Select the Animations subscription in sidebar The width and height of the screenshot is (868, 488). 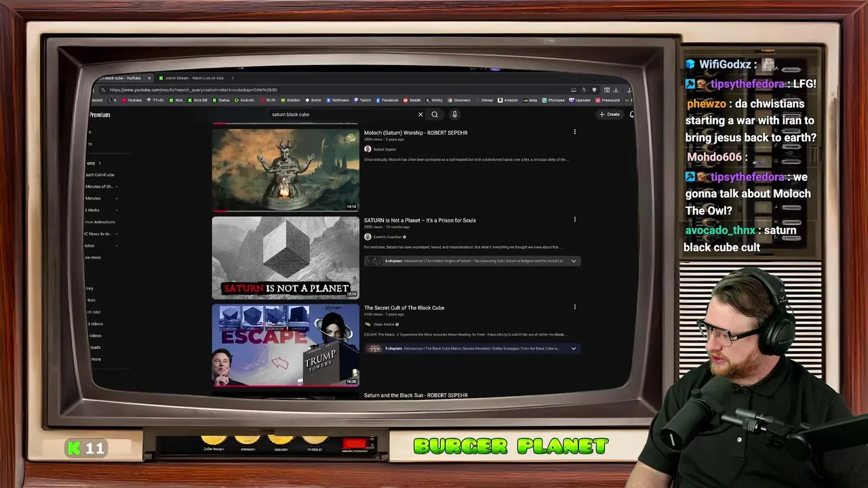100,222
